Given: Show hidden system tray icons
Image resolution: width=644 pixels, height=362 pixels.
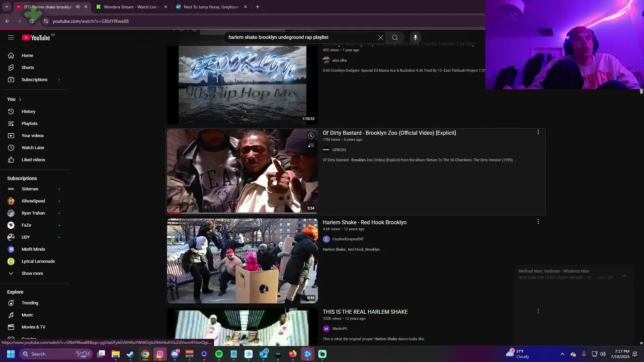Looking at the screenshot, I should point(562,354).
